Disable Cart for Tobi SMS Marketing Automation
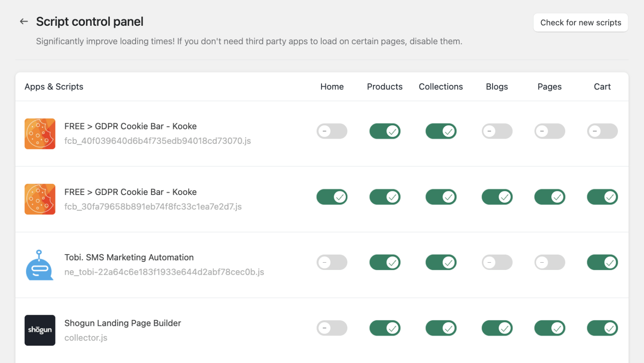644x363 pixels. pos(602,262)
